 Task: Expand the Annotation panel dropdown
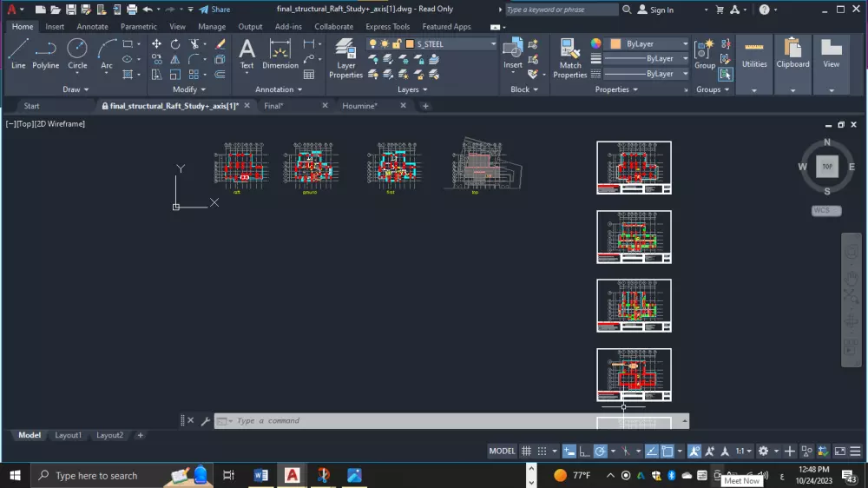click(x=279, y=89)
